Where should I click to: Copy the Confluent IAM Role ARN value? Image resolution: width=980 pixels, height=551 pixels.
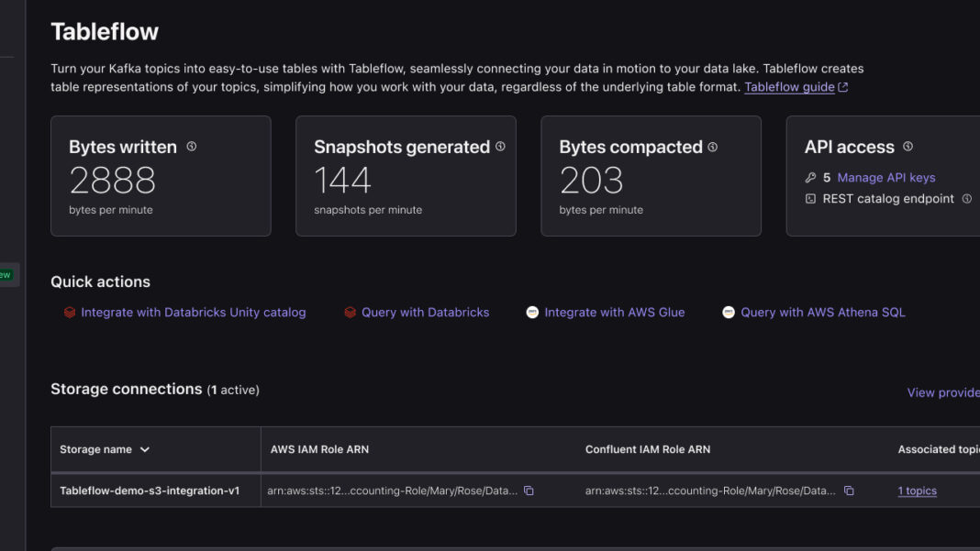pos(849,491)
